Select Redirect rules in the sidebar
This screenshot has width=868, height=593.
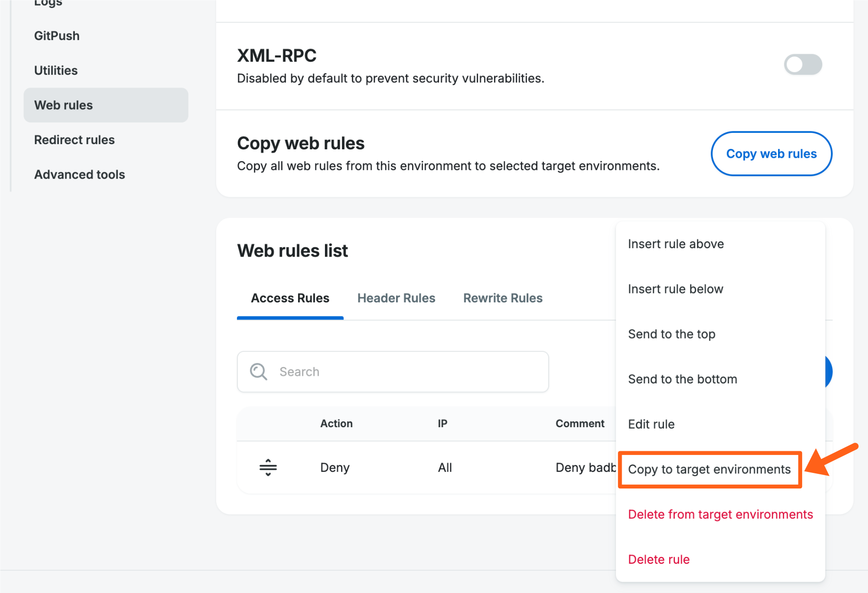click(x=74, y=139)
